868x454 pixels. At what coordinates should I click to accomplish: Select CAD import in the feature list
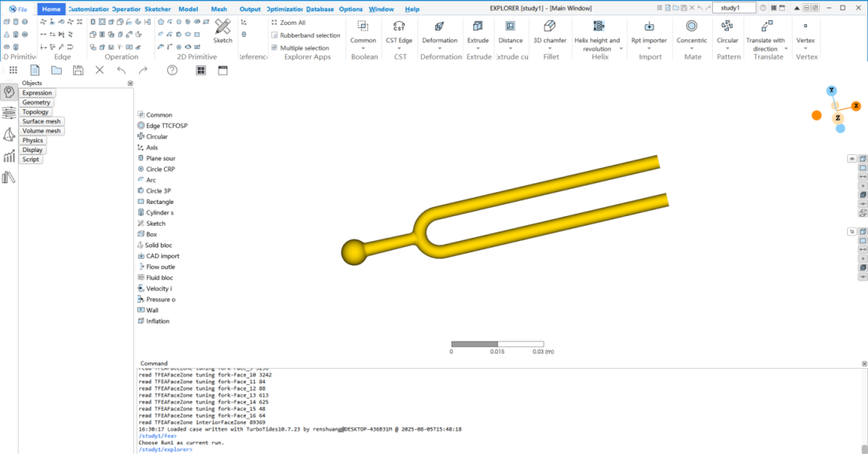click(x=158, y=256)
